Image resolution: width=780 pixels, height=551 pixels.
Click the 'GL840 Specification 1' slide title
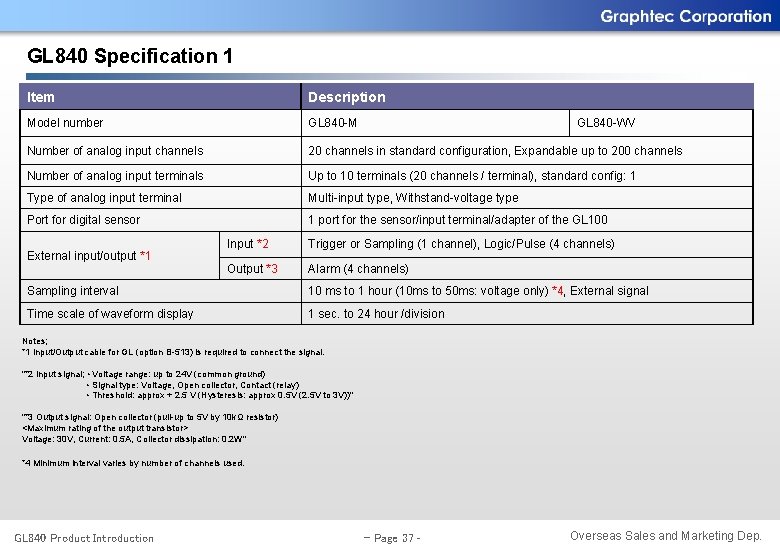coord(130,56)
